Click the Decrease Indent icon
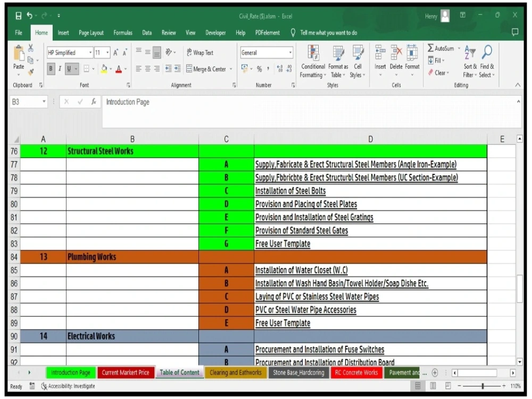 pos(168,69)
